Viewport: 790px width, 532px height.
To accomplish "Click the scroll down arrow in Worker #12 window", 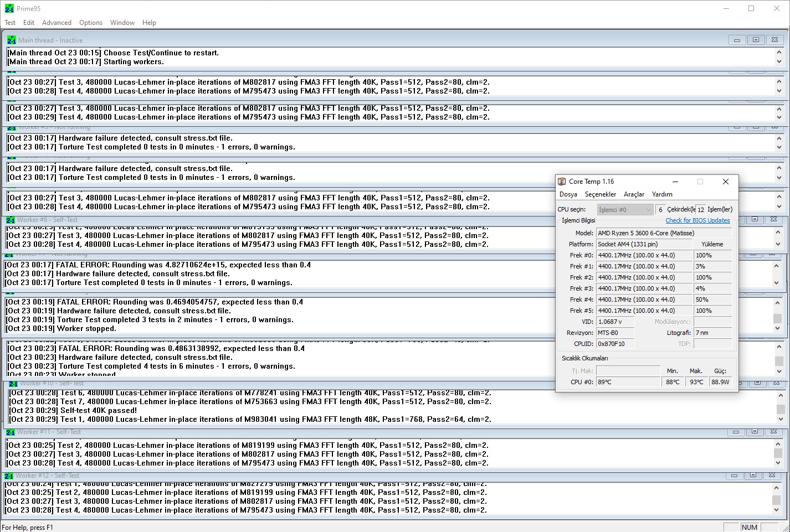I will (x=777, y=510).
